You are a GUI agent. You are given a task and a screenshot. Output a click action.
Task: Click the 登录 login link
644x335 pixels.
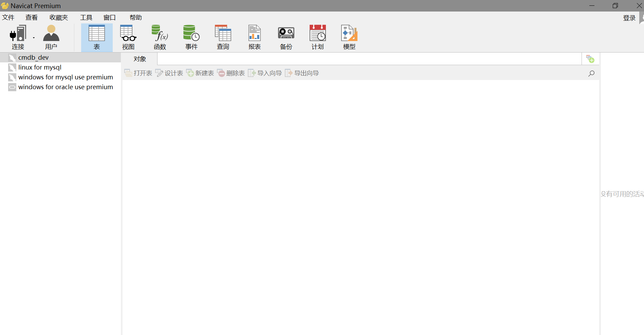point(629,18)
